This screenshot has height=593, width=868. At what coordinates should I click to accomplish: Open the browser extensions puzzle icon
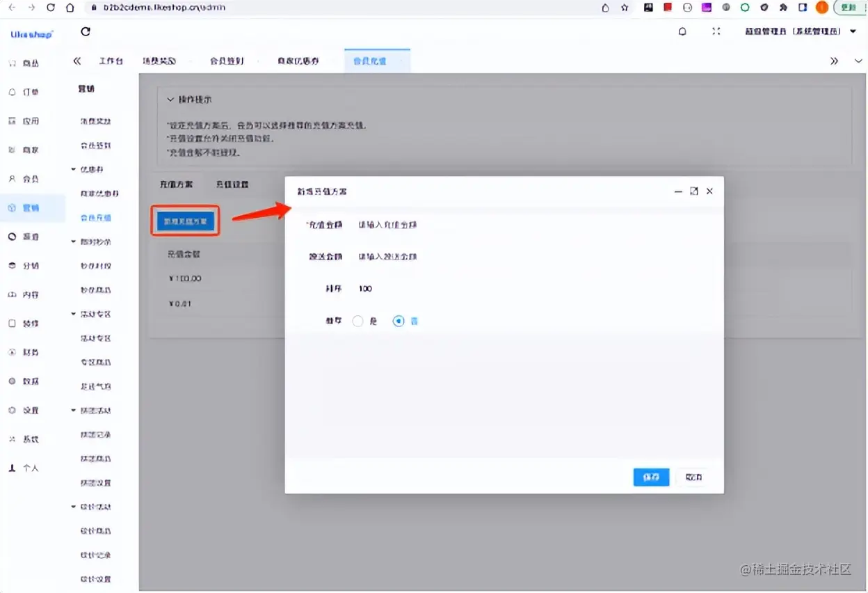click(783, 8)
